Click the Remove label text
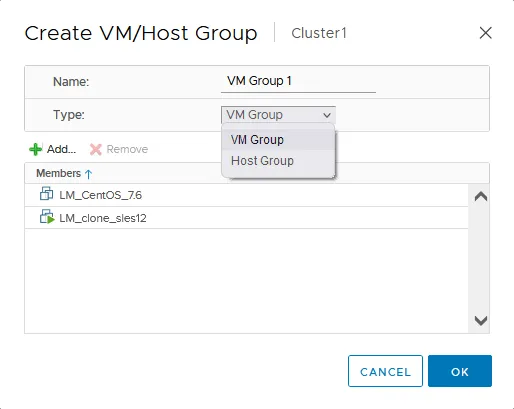 point(127,149)
